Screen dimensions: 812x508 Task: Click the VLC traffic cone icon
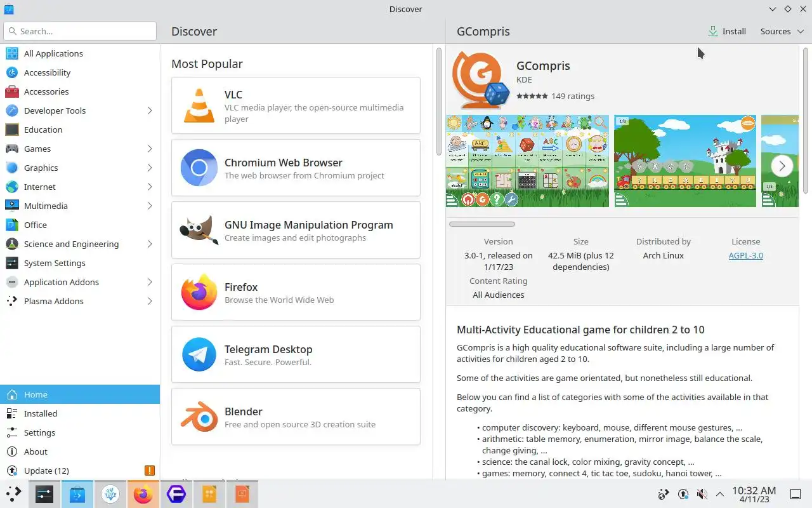click(x=199, y=105)
